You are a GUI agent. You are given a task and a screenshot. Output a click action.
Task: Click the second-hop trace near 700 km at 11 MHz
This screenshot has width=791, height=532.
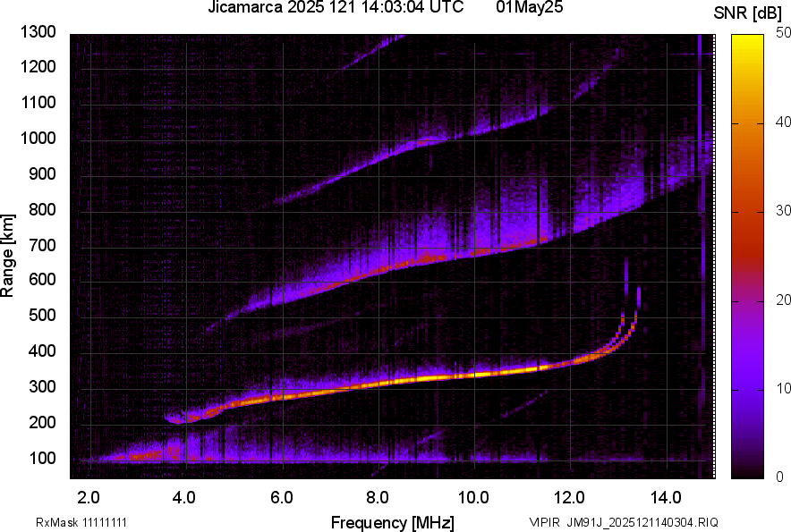click(523, 243)
